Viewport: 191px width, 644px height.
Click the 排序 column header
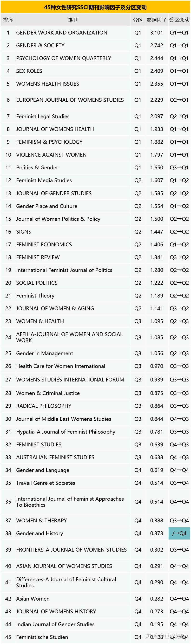(8, 20)
